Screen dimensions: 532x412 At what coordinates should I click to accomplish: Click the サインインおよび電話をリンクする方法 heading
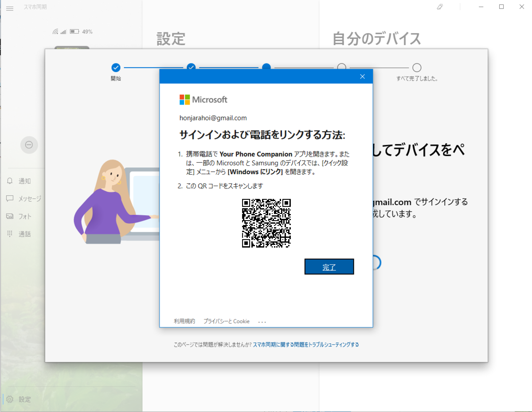[x=262, y=135]
